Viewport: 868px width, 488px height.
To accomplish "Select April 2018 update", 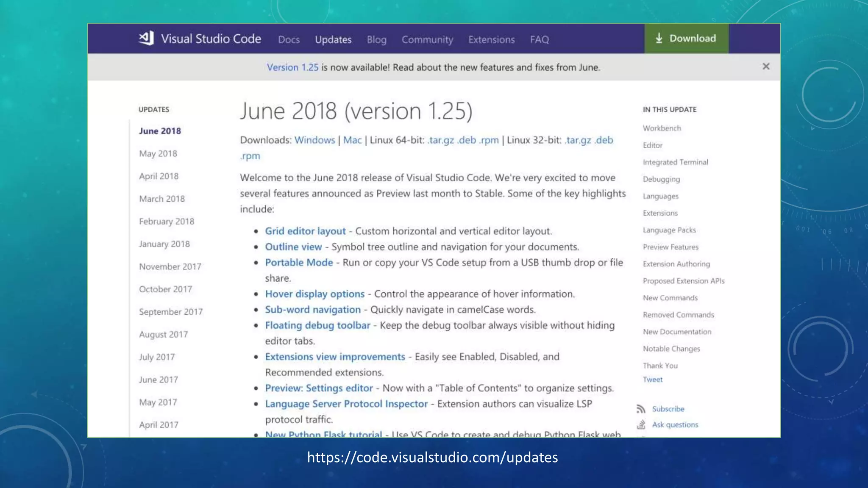I will point(159,176).
